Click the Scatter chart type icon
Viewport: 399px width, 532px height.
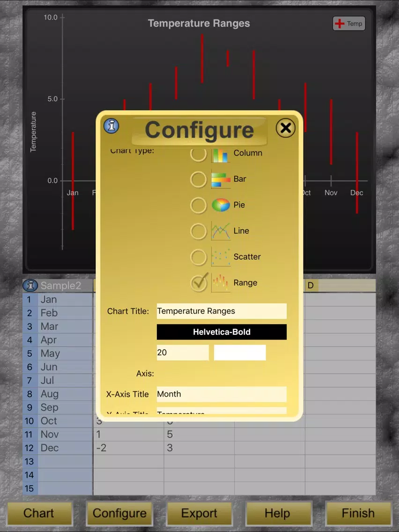click(x=221, y=257)
